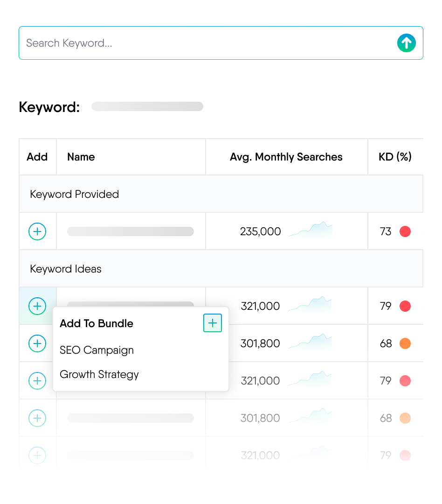Click the Search Keyword input field

coord(186,42)
